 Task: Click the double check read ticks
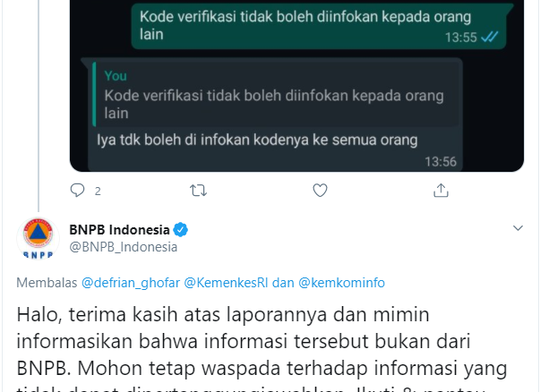click(489, 37)
